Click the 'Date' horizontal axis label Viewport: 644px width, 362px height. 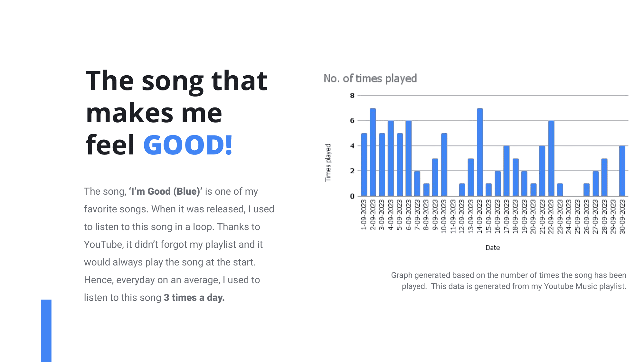(493, 248)
